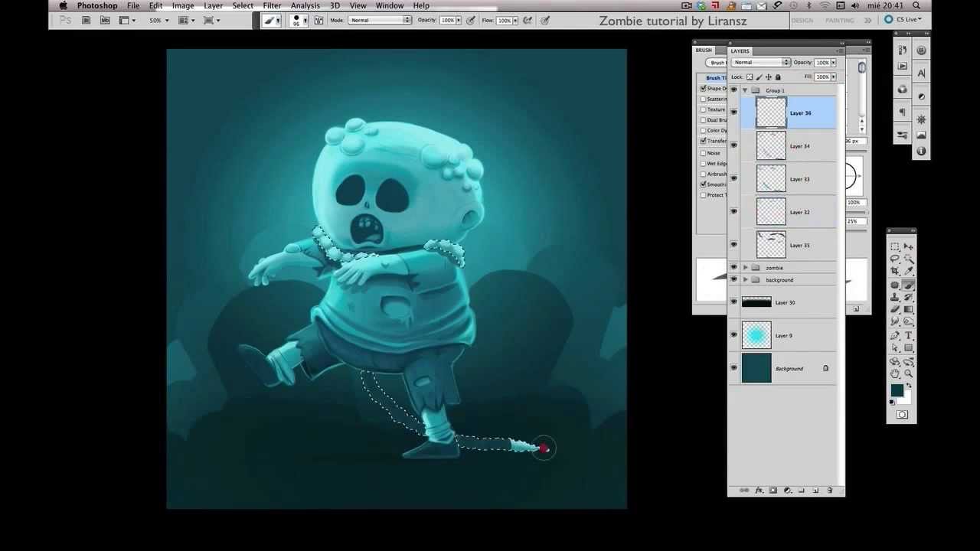Viewport: 980px width, 551px height.
Task: Switch to the BRUSH panel tab
Action: pos(704,51)
